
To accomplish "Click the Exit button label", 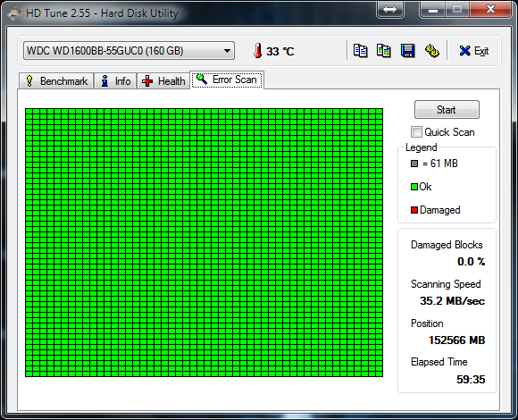I will 481,51.
